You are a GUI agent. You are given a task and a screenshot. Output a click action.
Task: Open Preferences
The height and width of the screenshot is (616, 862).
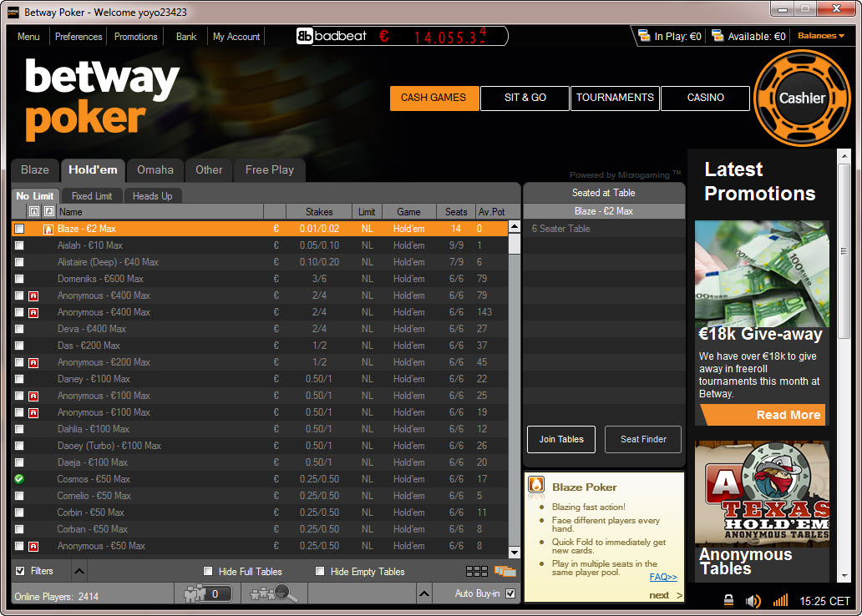pos(79,36)
